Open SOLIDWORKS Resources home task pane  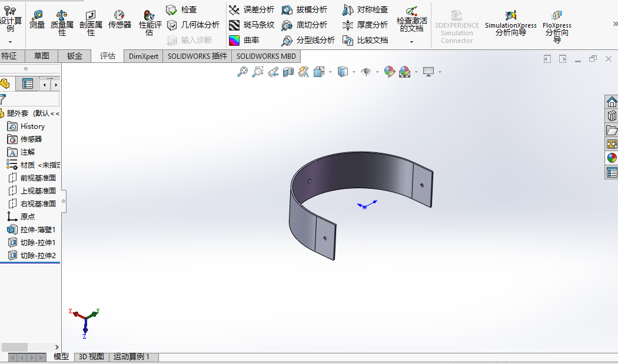pos(612,102)
